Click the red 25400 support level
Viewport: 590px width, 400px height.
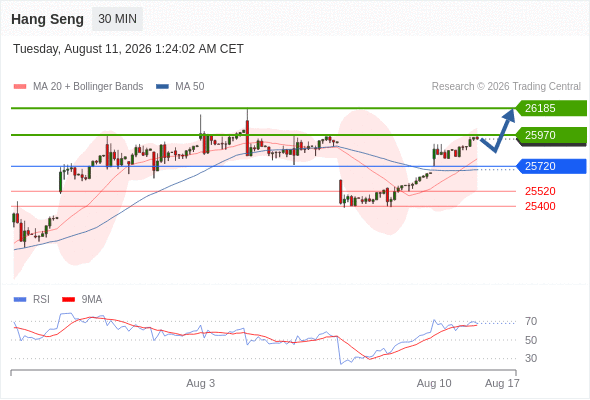point(540,206)
